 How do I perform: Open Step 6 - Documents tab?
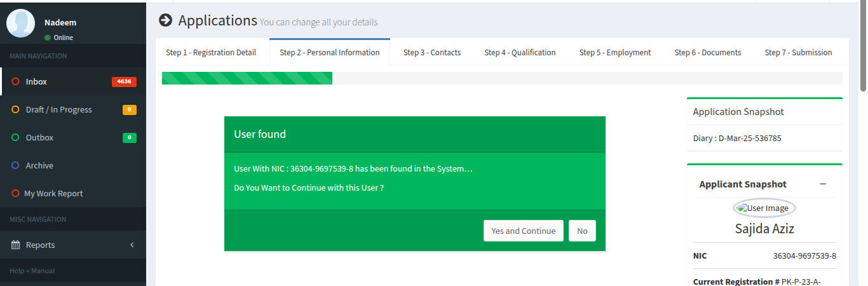708,52
